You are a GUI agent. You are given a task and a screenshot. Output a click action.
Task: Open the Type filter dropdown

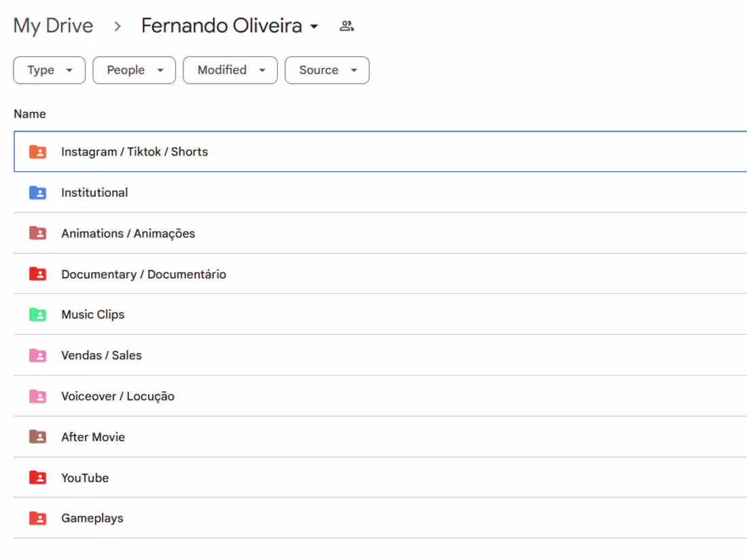(50, 71)
